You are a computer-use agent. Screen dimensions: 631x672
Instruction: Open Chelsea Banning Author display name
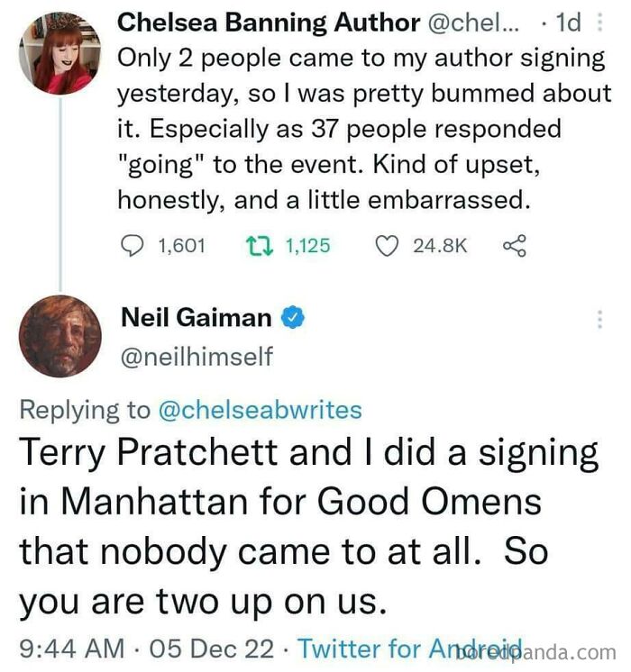point(269,22)
